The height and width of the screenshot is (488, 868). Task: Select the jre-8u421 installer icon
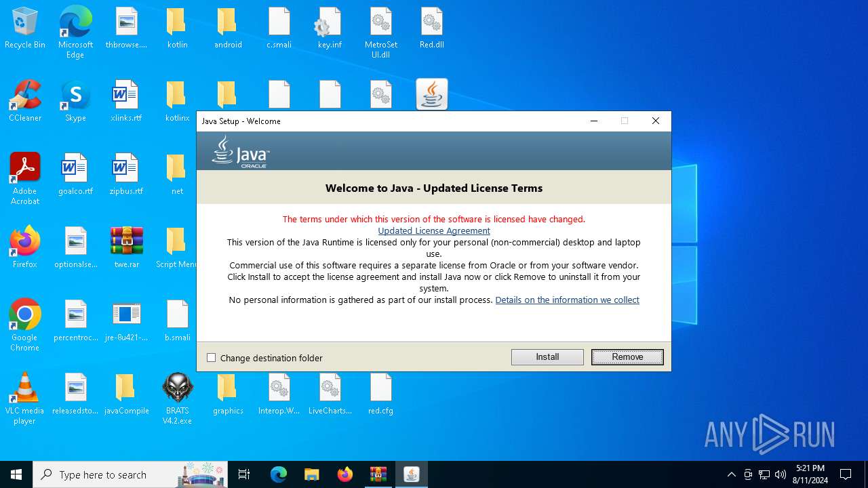[x=126, y=321]
